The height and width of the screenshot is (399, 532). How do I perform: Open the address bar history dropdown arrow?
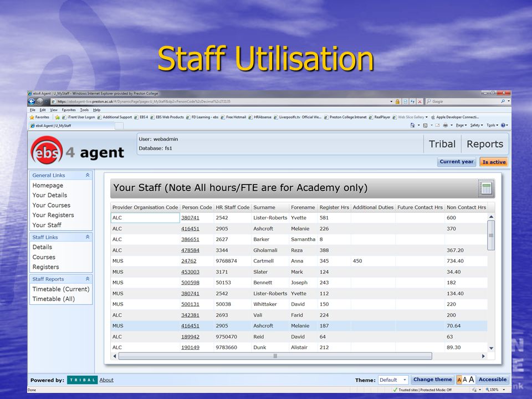391,101
